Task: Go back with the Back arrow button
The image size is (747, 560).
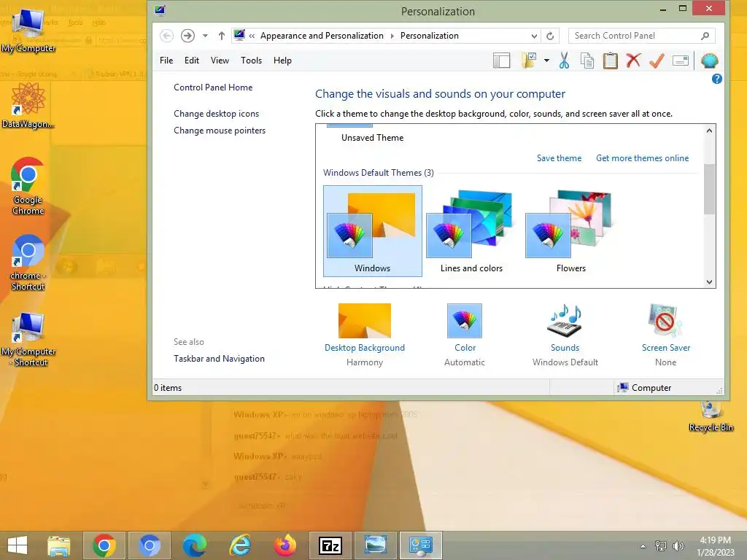Action: pyautogui.click(x=166, y=36)
